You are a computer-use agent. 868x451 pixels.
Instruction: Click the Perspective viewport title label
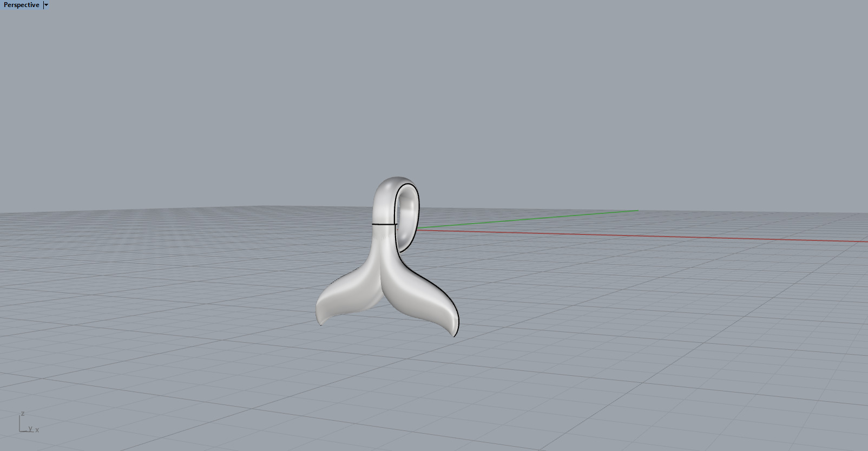(x=22, y=5)
